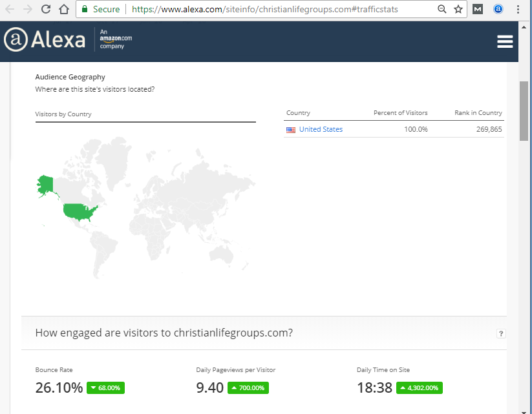Click the Daily Time on Site label
Image resolution: width=532 pixels, height=414 pixels.
click(383, 370)
